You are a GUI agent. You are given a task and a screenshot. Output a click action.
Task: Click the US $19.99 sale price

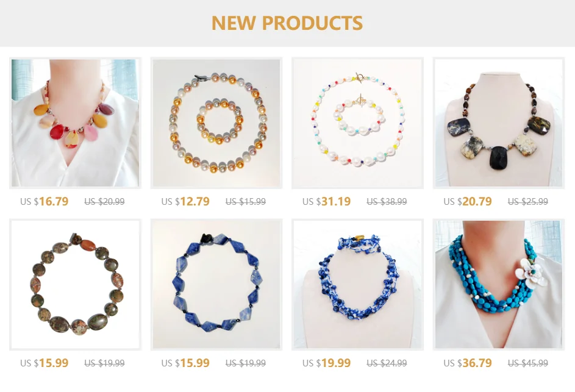[x=327, y=363]
